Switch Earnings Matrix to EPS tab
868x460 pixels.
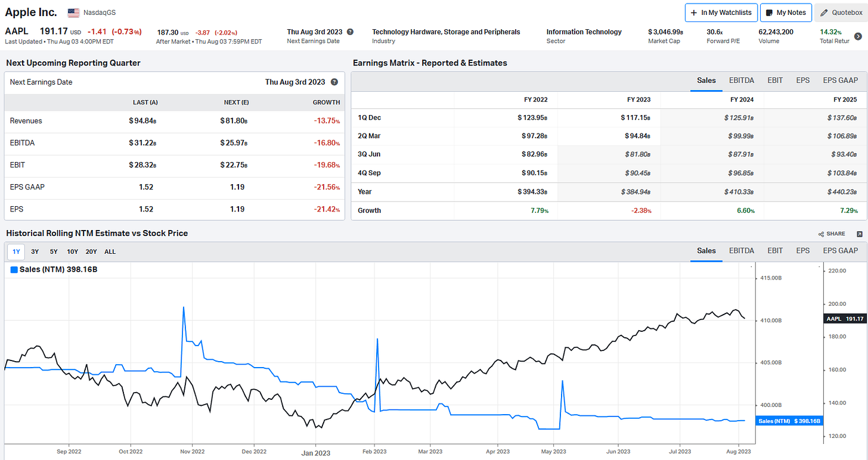click(803, 80)
